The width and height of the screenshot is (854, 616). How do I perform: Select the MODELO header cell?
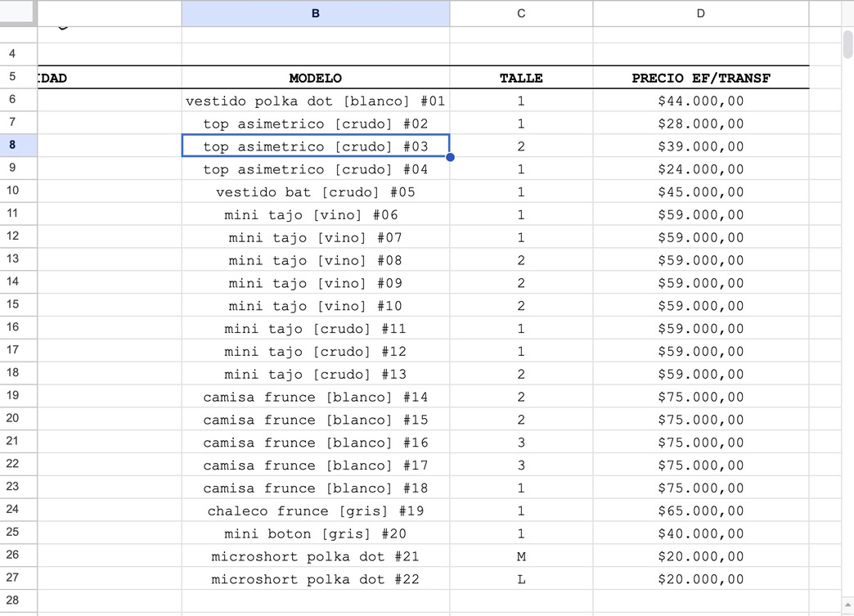pyautogui.click(x=316, y=78)
